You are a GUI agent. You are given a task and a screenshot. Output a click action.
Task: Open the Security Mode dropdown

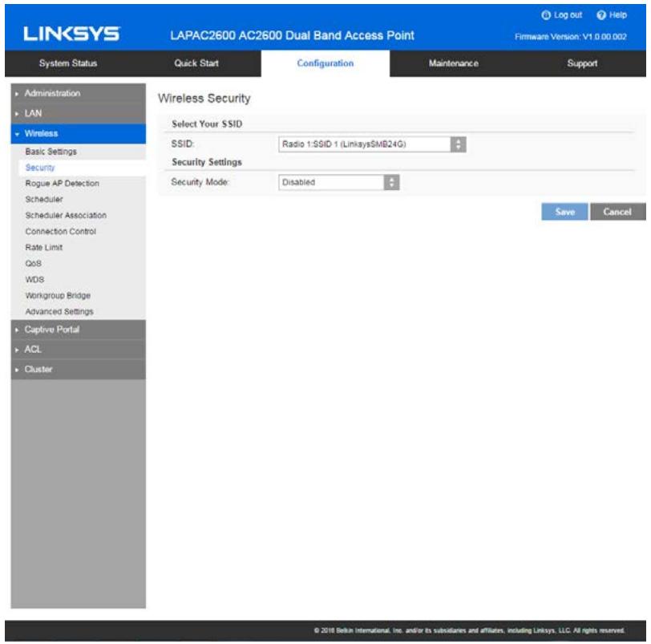point(339,182)
